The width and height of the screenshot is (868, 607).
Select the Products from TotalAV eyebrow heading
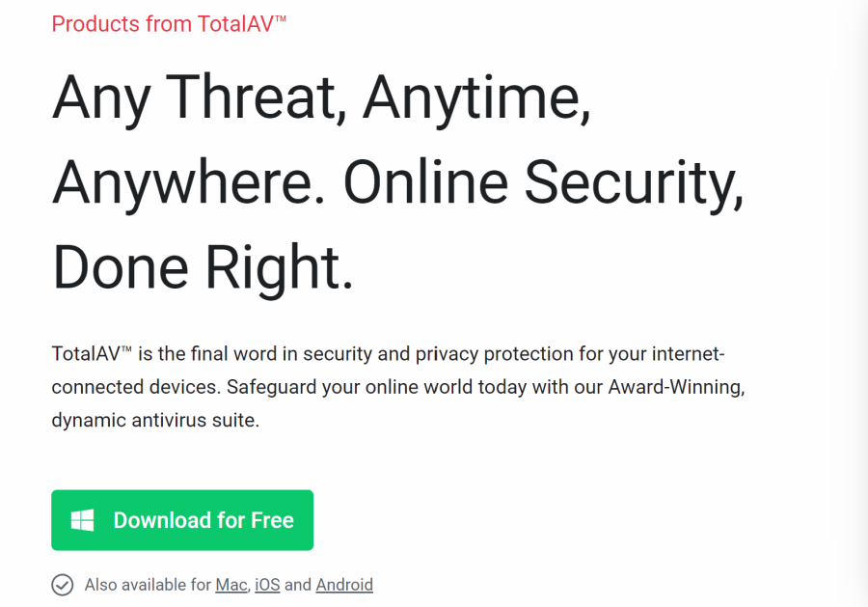(169, 24)
